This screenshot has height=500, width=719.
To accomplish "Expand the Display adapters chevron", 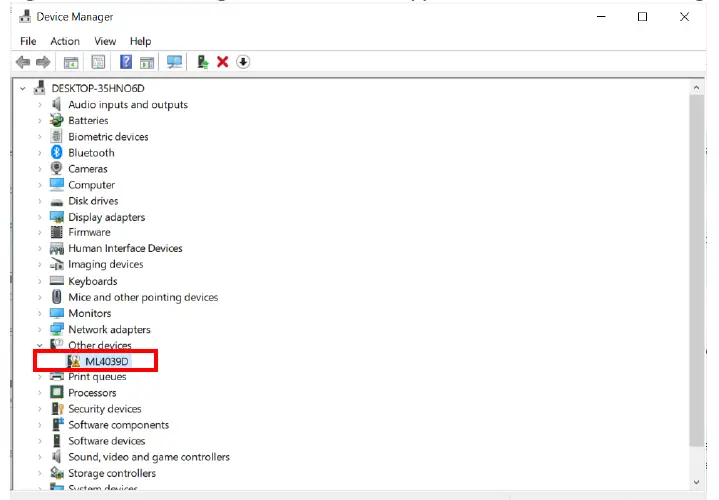I will pyautogui.click(x=39, y=217).
